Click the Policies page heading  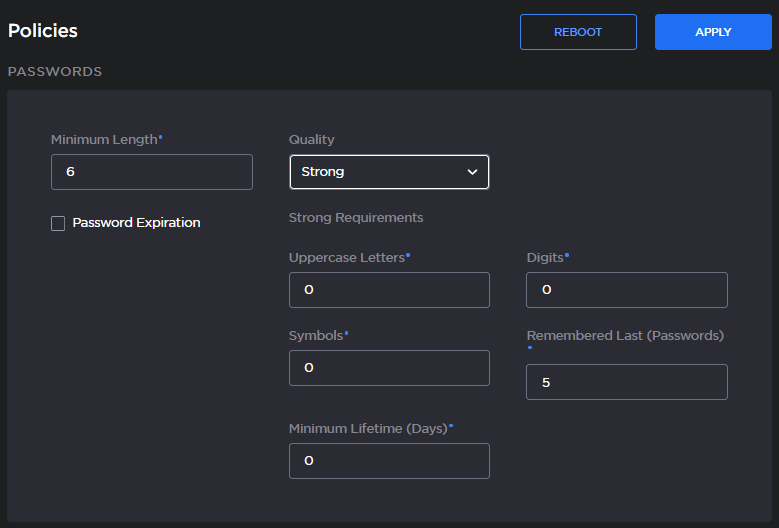[x=43, y=31]
